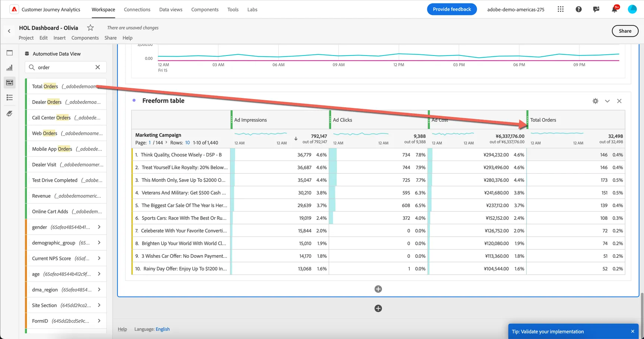
Task: Select the Total Orders metric
Action: pyautogui.click(x=66, y=86)
